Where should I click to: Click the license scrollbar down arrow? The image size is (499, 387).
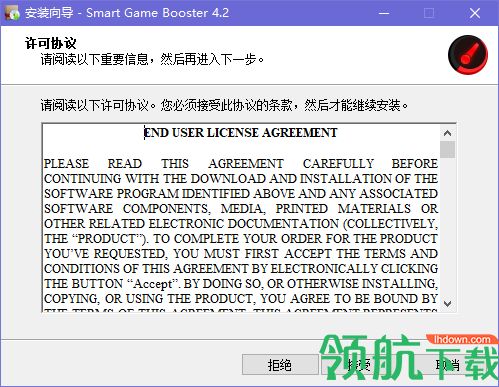pos(447,303)
